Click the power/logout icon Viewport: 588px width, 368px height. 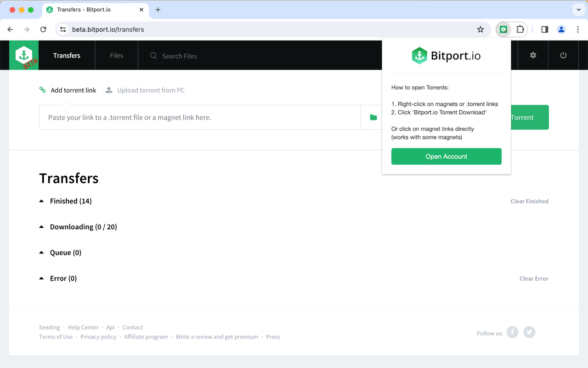(x=563, y=55)
